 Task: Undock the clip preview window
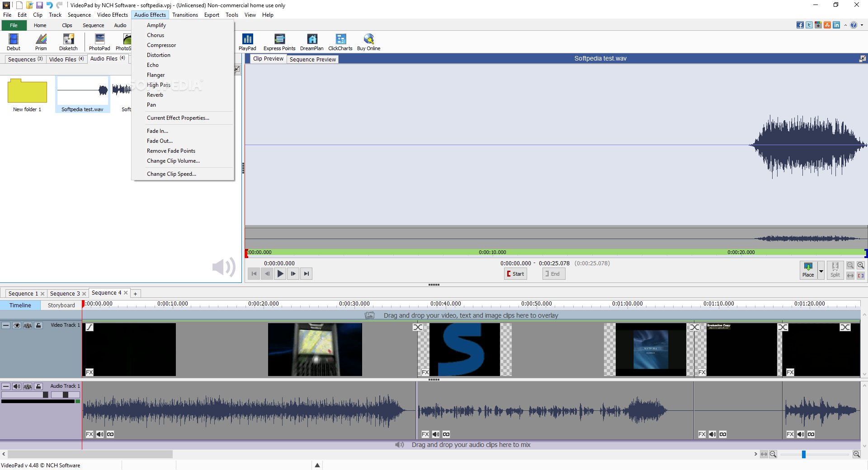tap(863, 58)
